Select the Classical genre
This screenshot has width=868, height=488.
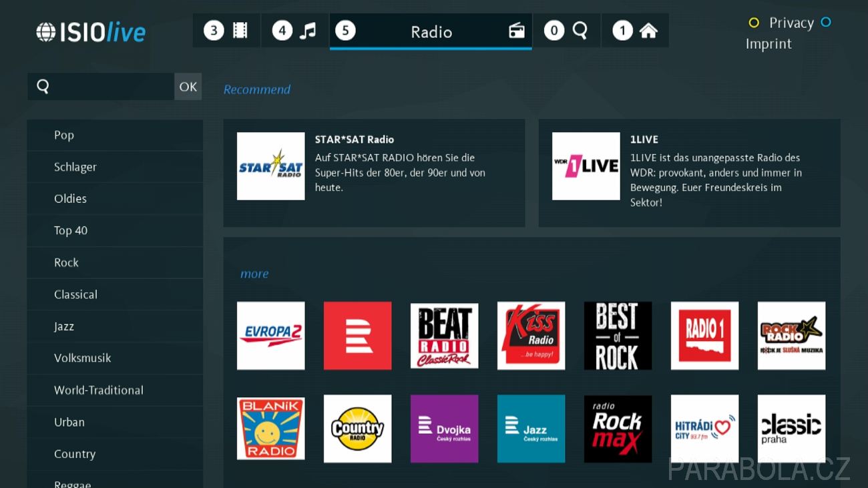tap(115, 294)
